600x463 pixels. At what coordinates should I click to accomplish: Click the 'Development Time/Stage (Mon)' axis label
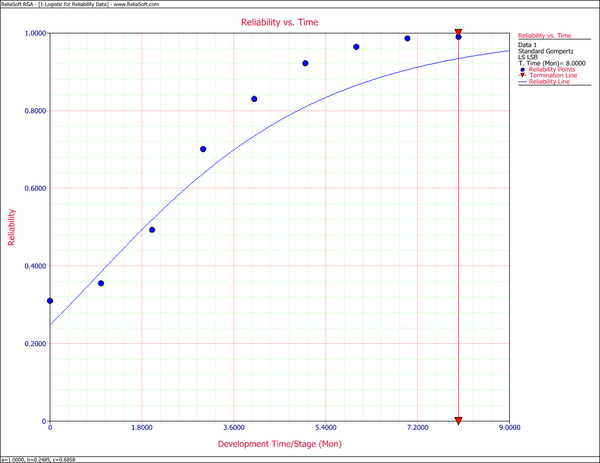[279, 443]
